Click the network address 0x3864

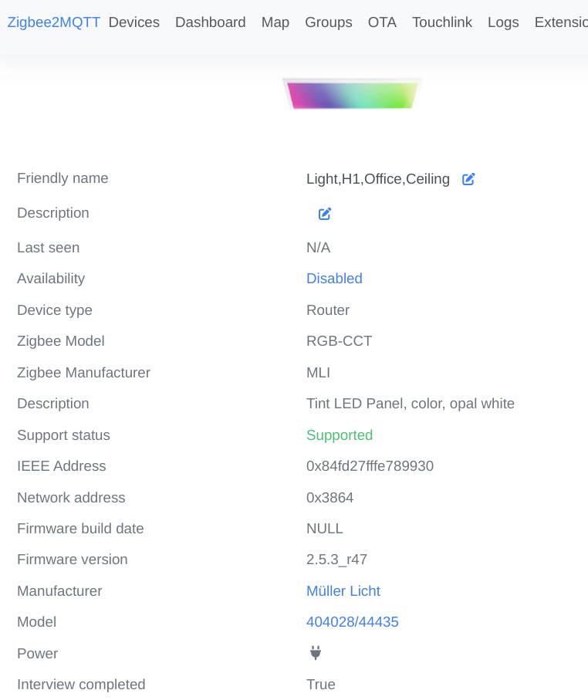coord(329,498)
